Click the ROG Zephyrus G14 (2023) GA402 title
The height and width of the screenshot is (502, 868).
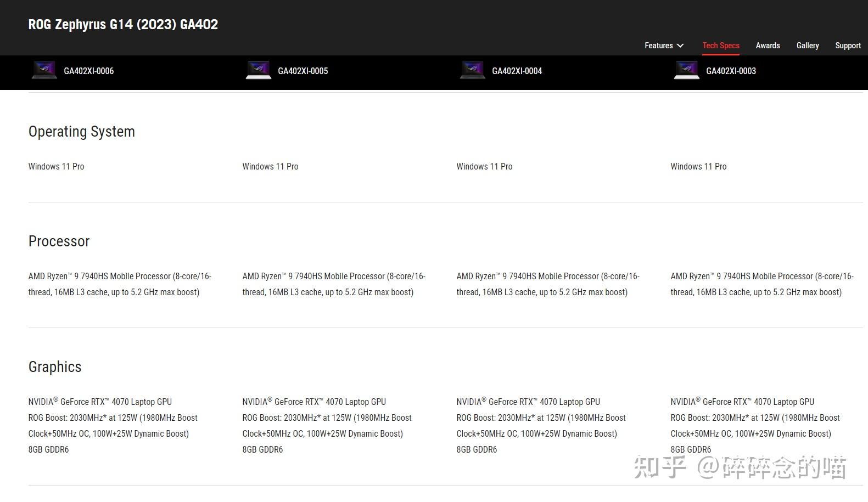(123, 24)
